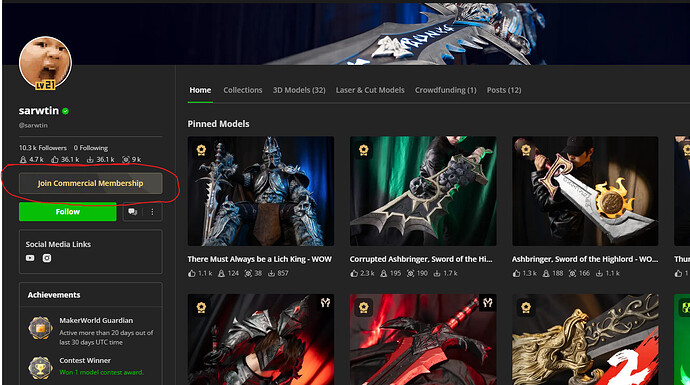Click the 'Pinned Models' heading

click(218, 124)
